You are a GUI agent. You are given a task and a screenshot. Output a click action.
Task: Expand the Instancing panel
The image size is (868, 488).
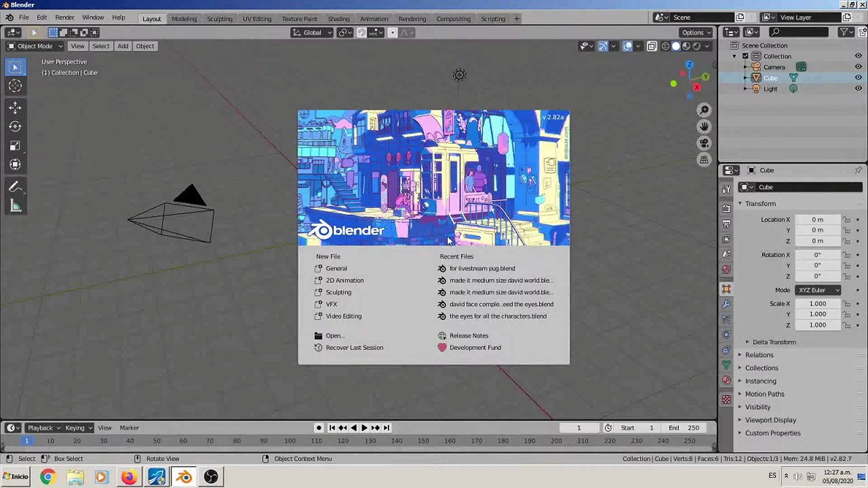760,381
